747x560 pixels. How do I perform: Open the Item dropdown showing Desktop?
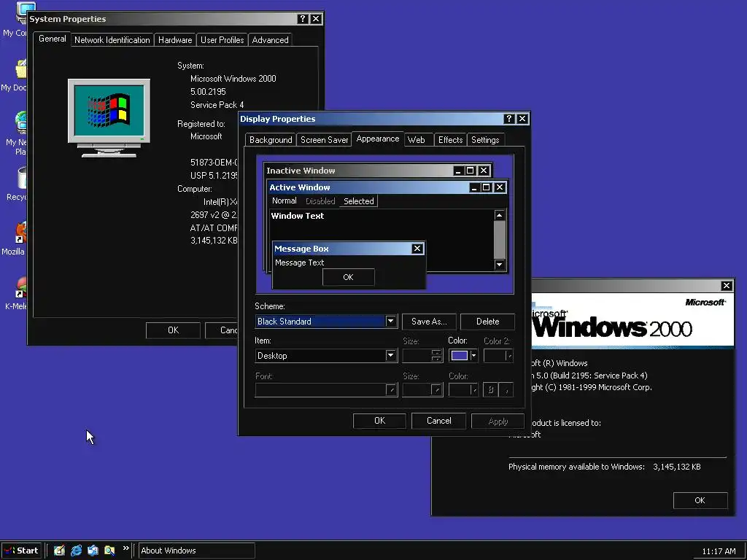391,356
